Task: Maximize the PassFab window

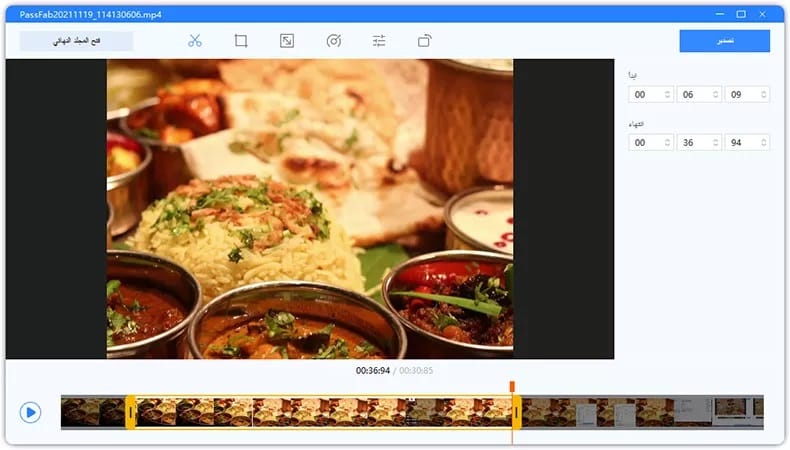Action: (x=741, y=14)
